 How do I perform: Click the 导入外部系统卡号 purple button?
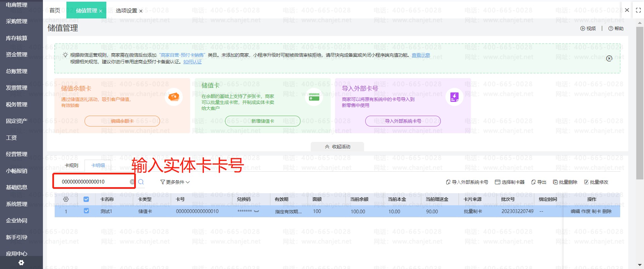(403, 121)
